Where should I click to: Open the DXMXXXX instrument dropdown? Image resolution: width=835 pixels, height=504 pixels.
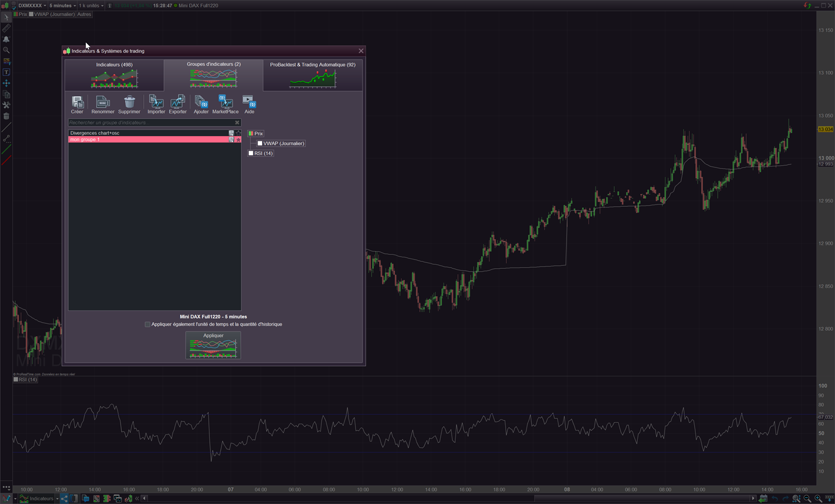[x=32, y=5]
